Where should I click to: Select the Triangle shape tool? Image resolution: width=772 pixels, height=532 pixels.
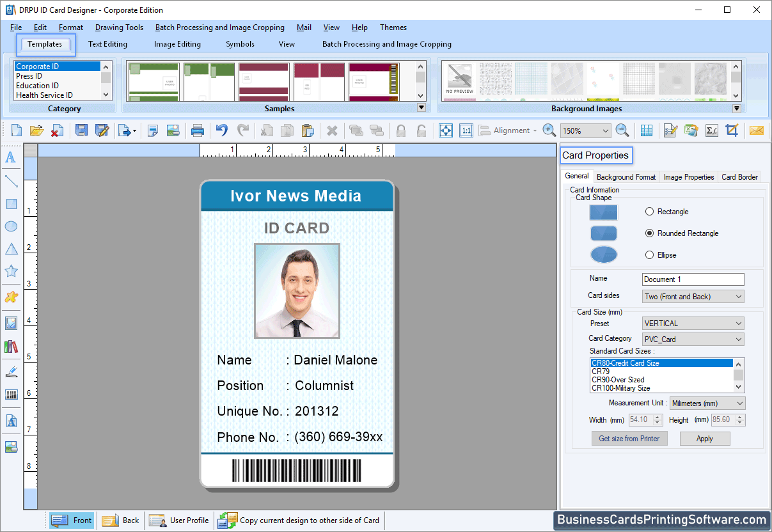pos(11,249)
